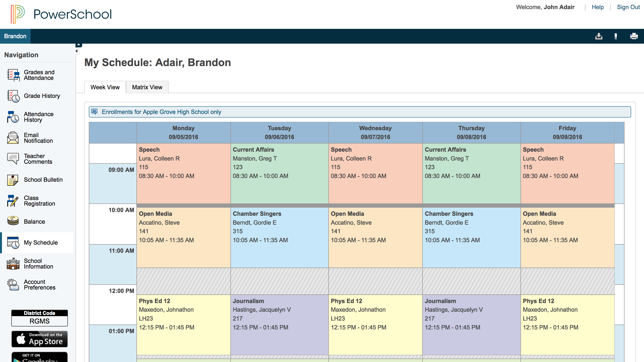Select Friday's Speech class block
Image resolution: width=644 pixels, height=362 pixels.
[x=568, y=174]
